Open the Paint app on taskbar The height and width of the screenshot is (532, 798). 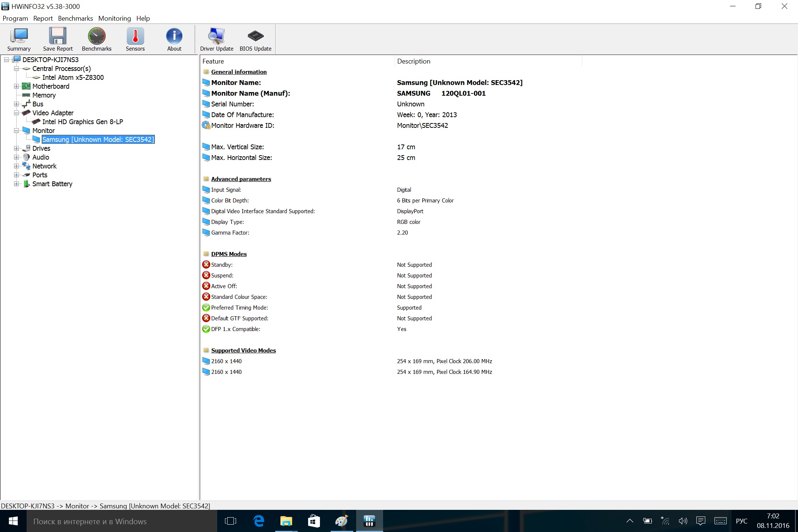[x=341, y=521]
